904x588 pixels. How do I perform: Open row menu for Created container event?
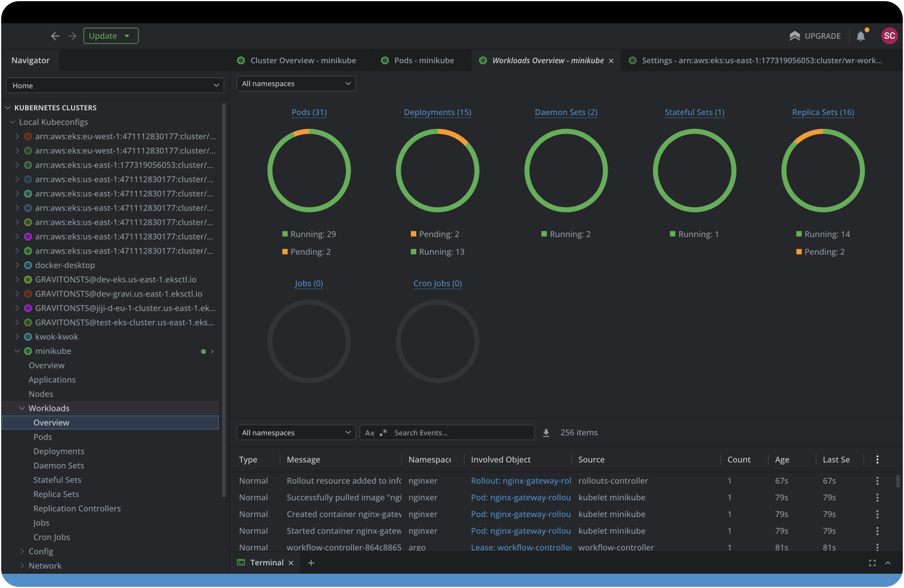(x=877, y=514)
